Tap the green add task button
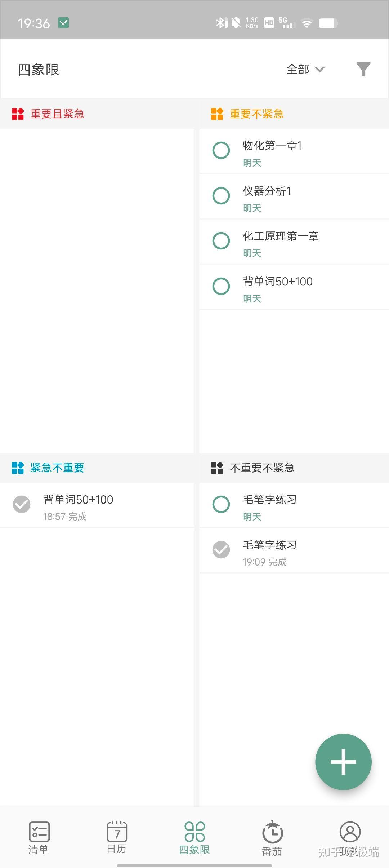Image resolution: width=389 pixels, height=868 pixels. coord(343,762)
